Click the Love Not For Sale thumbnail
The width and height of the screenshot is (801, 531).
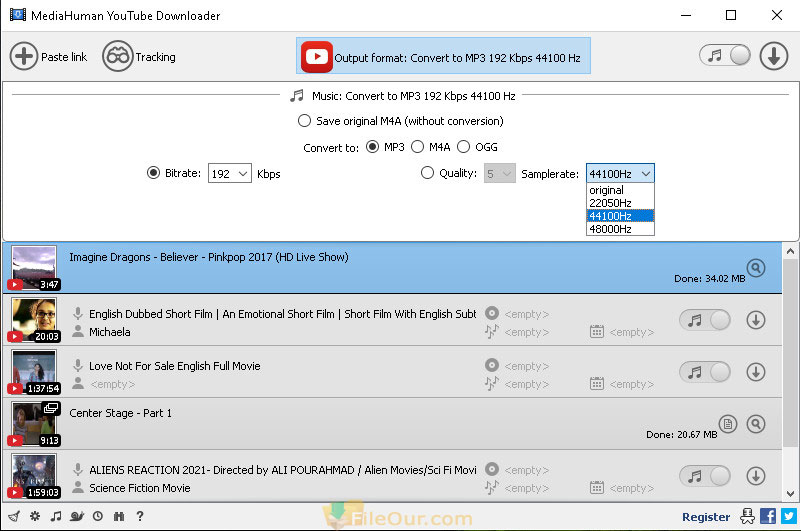click(34, 372)
